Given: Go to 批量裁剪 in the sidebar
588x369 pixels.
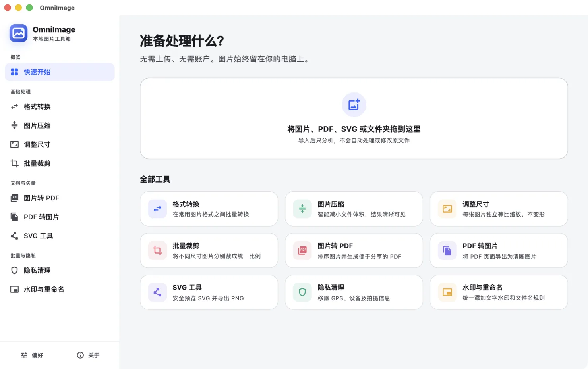Looking at the screenshot, I should point(60,163).
